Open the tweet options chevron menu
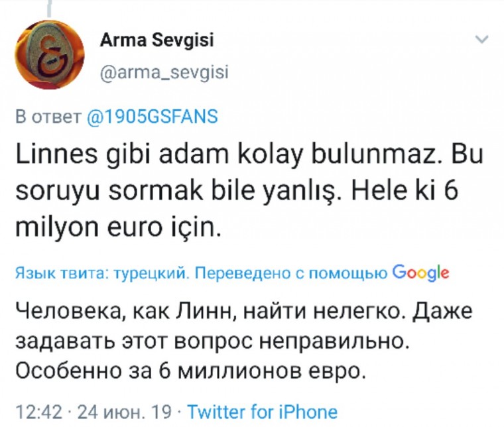The width and height of the screenshot is (504, 427). point(482,40)
